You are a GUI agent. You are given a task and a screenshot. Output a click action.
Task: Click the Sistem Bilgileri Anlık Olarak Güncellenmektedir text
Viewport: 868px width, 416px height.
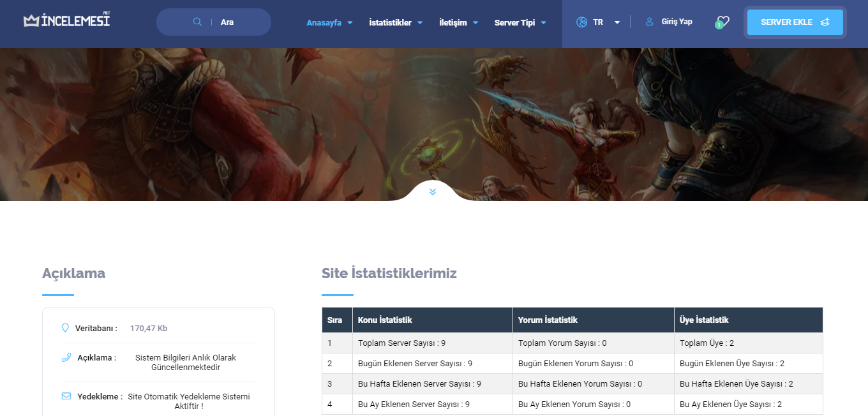pos(186,362)
